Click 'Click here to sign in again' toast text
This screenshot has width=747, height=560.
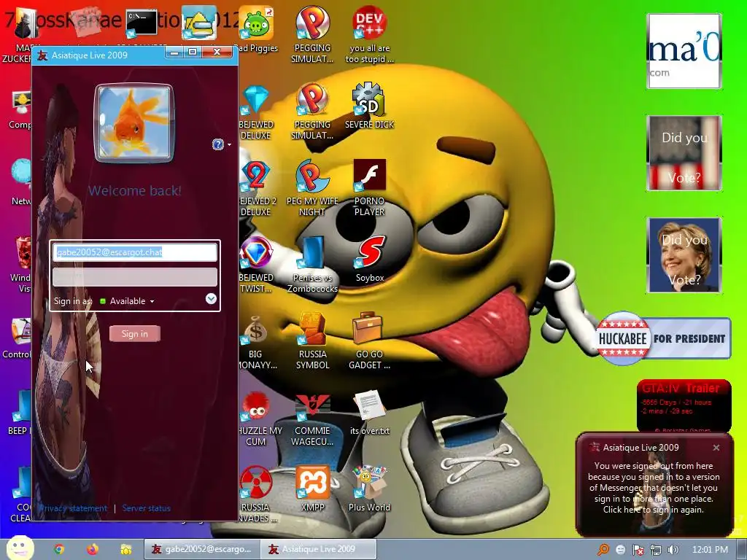coord(653,510)
